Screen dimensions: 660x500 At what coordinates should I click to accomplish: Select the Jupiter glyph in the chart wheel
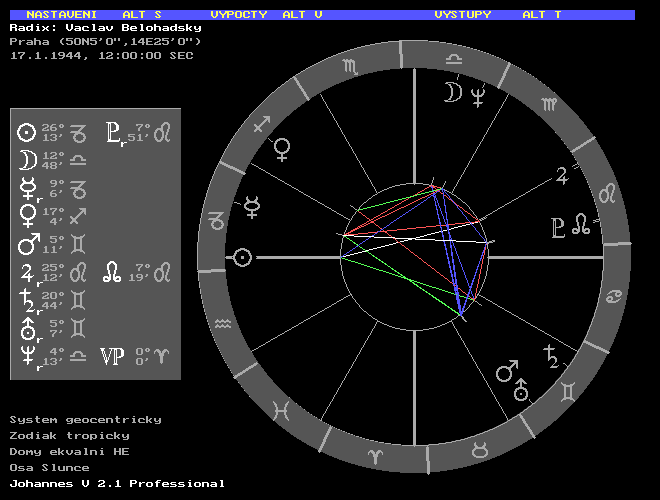click(563, 177)
